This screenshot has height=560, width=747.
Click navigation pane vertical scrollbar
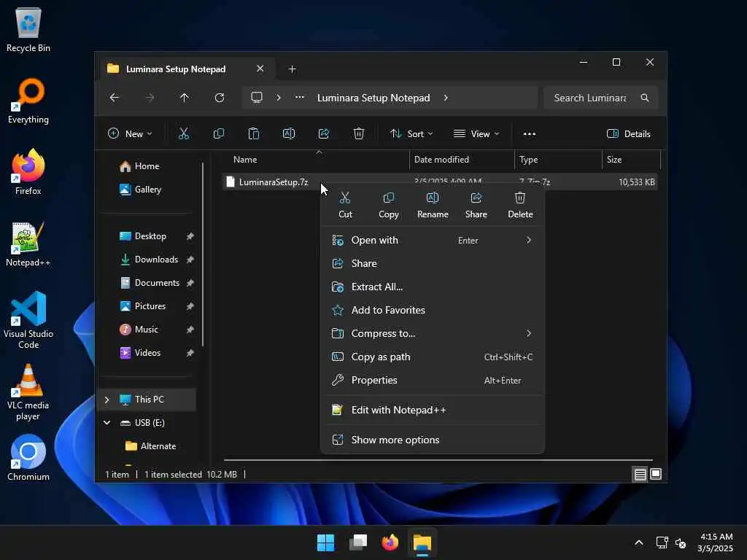pyautogui.click(x=203, y=254)
